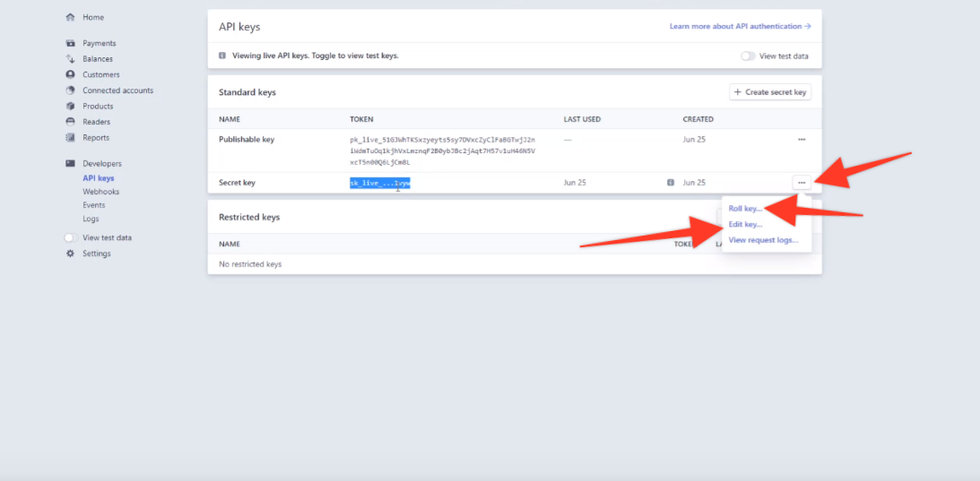
Task: Click the Publishable key name cell
Action: [x=247, y=140]
